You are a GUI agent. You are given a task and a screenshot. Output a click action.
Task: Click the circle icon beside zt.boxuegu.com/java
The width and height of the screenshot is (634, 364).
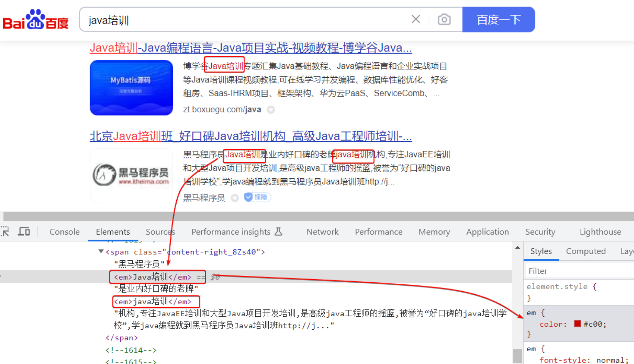click(x=271, y=110)
